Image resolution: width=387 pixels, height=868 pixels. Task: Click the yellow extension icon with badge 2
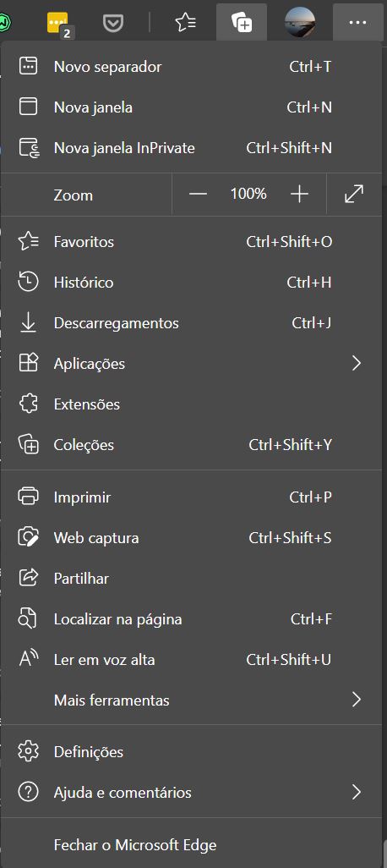pos(58,23)
